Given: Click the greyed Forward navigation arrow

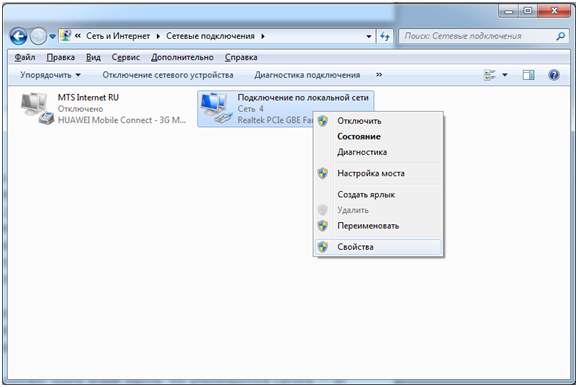Looking at the screenshot, I should coord(38,36).
